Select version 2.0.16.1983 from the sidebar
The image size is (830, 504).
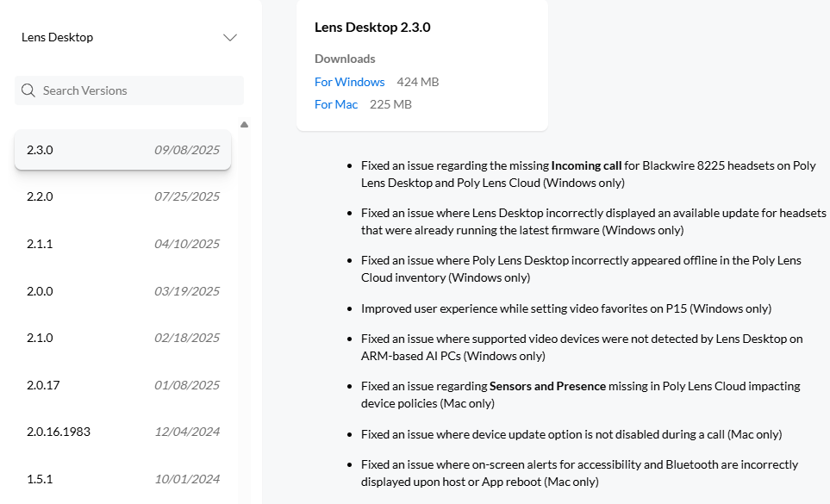(x=122, y=432)
